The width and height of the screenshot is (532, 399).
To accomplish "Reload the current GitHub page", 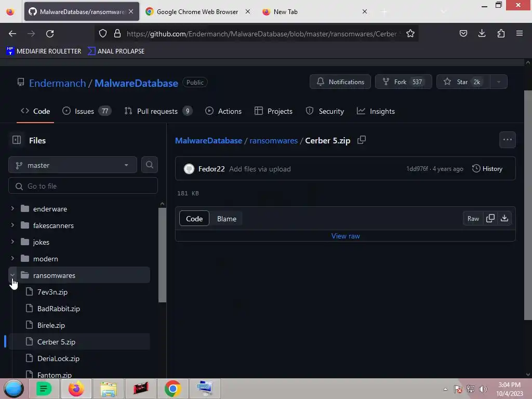I will point(50,34).
